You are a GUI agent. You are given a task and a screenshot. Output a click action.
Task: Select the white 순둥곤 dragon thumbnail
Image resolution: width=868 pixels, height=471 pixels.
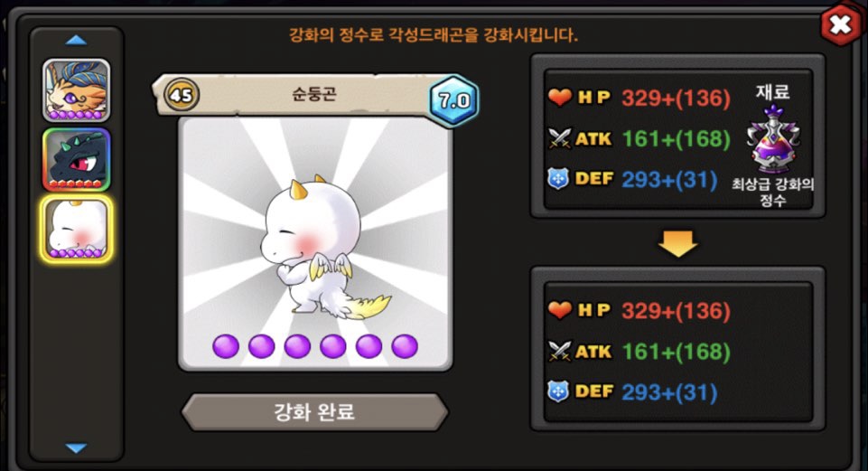click(x=77, y=229)
